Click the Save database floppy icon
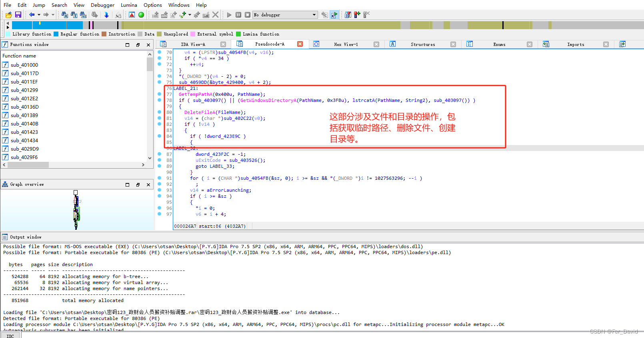The image size is (644, 338). coord(18,15)
